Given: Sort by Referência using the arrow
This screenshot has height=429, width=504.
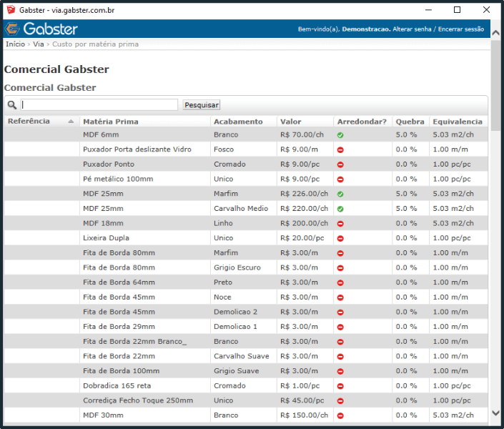Looking at the screenshot, I should pos(71,122).
